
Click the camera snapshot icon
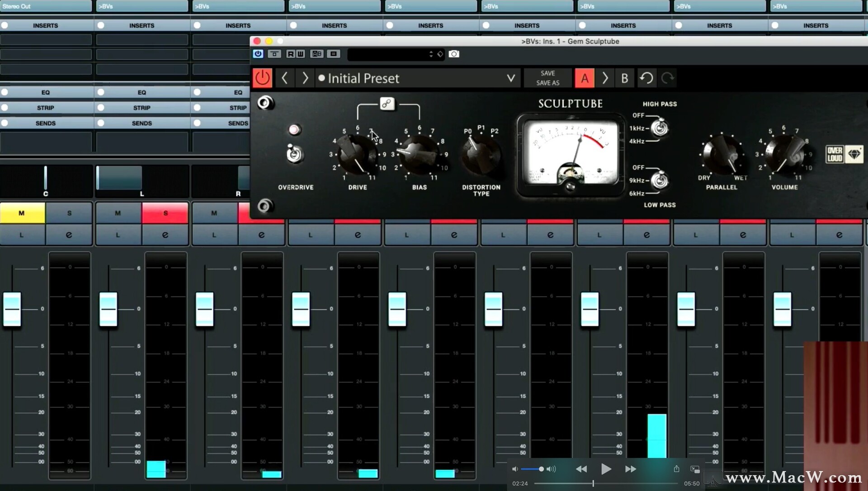pyautogui.click(x=453, y=54)
